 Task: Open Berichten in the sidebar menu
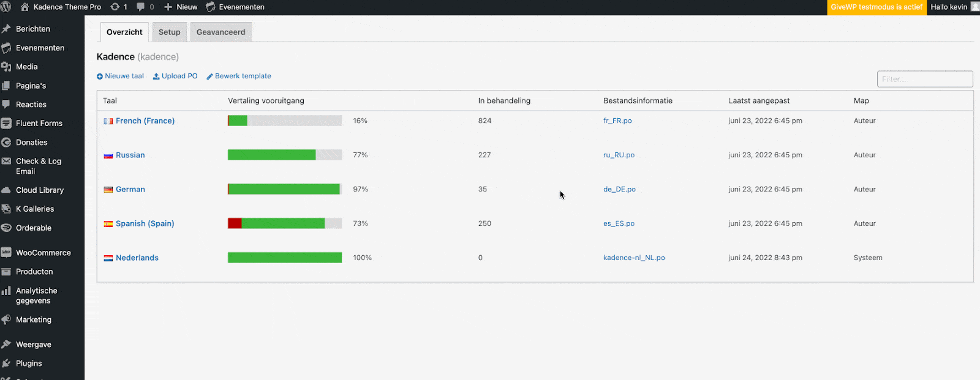tap(33, 29)
